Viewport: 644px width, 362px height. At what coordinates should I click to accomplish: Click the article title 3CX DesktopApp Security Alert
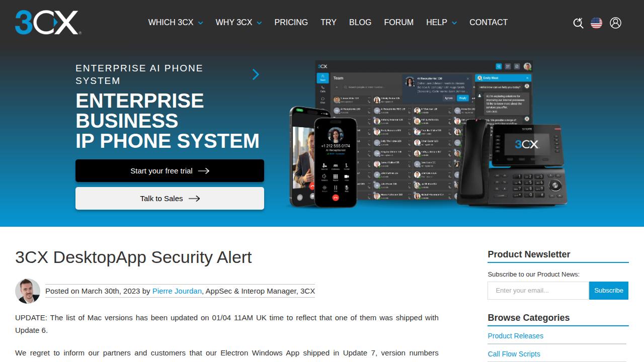pos(133,257)
